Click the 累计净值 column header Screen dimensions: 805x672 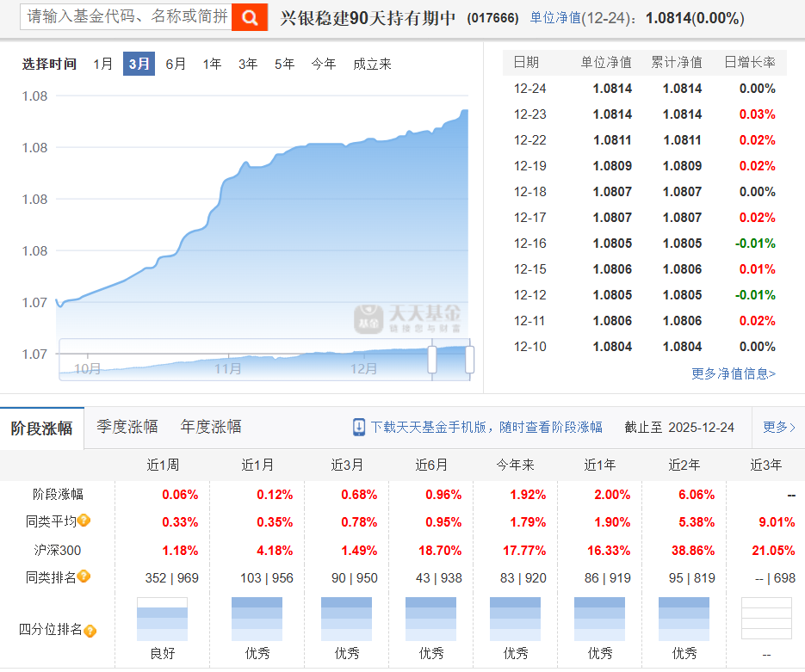[x=676, y=62]
